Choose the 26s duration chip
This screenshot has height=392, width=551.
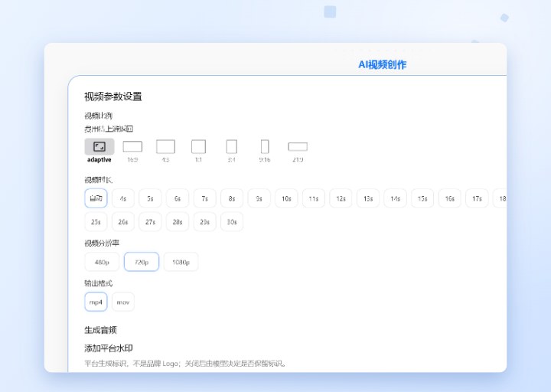point(123,222)
